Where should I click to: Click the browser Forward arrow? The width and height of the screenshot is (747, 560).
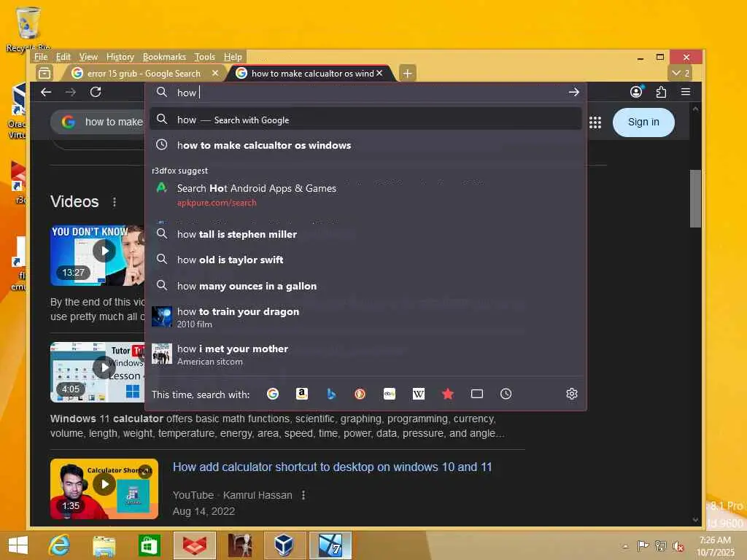pos(71,92)
